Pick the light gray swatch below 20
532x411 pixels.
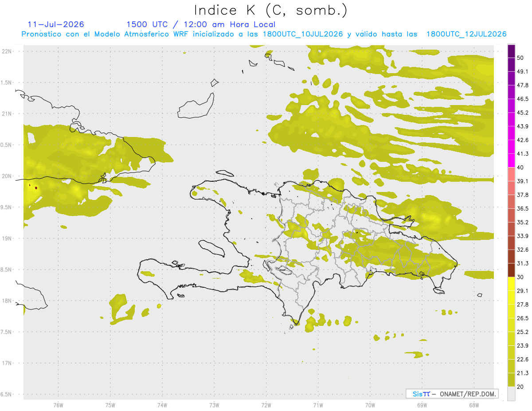point(511,394)
